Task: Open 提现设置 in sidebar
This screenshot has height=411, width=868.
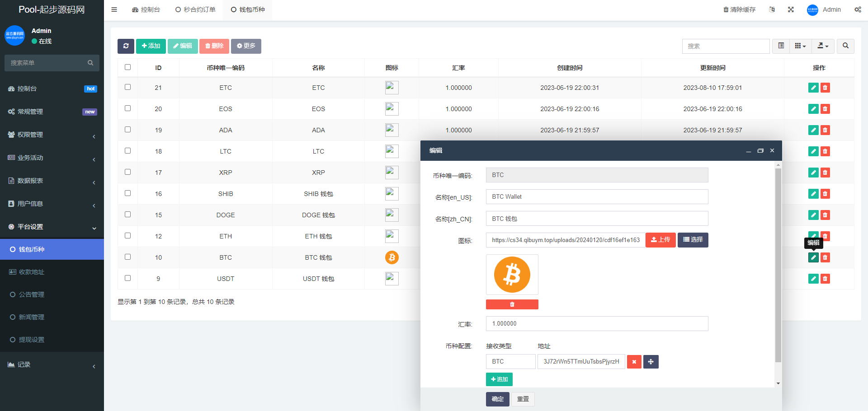Action: (52, 340)
